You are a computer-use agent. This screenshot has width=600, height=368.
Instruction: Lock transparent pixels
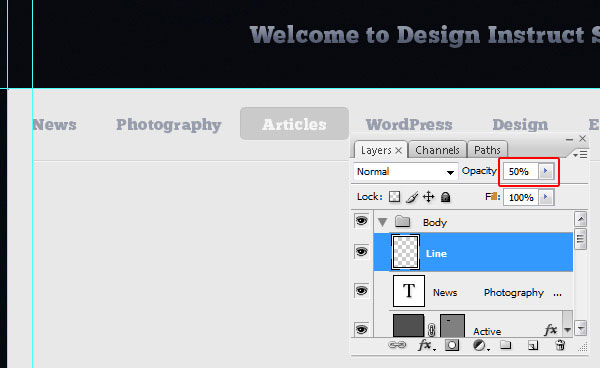click(395, 197)
